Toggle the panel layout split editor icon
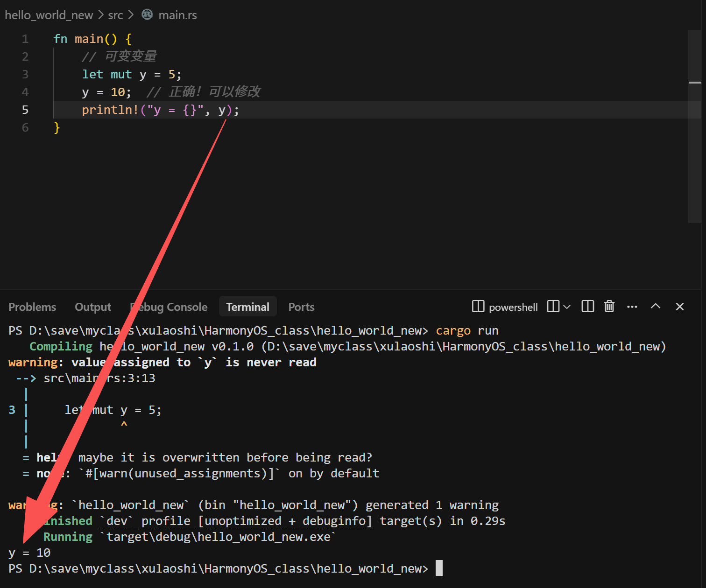Image resolution: width=706 pixels, height=588 pixels. (587, 307)
